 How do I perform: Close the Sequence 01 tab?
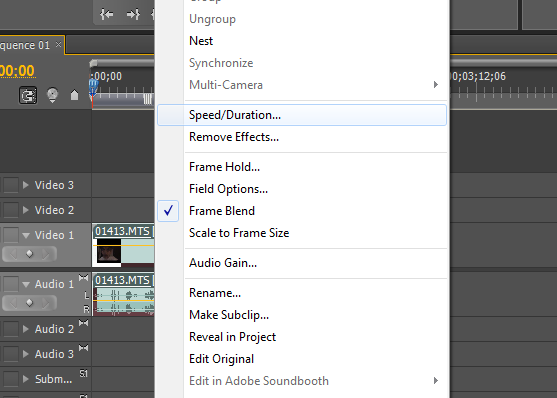pyautogui.click(x=59, y=44)
